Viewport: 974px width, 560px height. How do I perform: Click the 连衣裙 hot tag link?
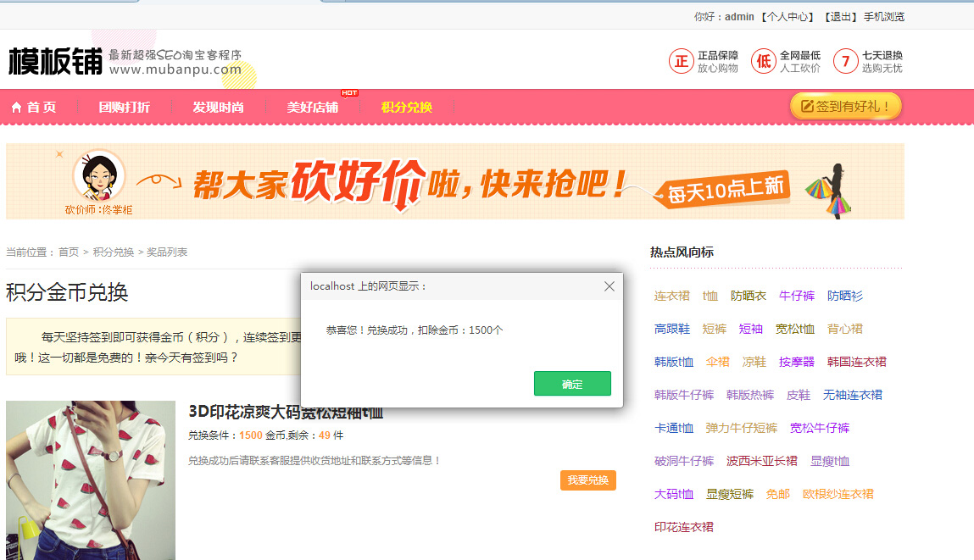(x=671, y=296)
